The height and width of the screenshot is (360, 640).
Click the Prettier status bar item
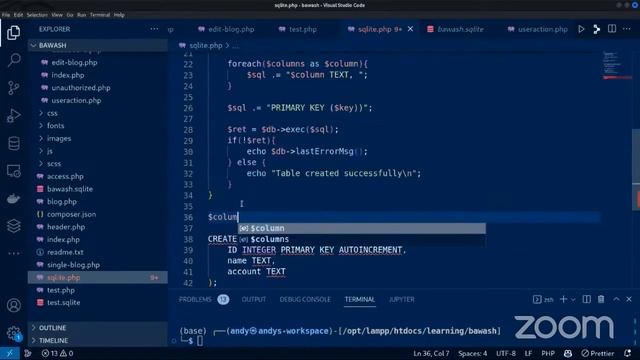coord(598,353)
